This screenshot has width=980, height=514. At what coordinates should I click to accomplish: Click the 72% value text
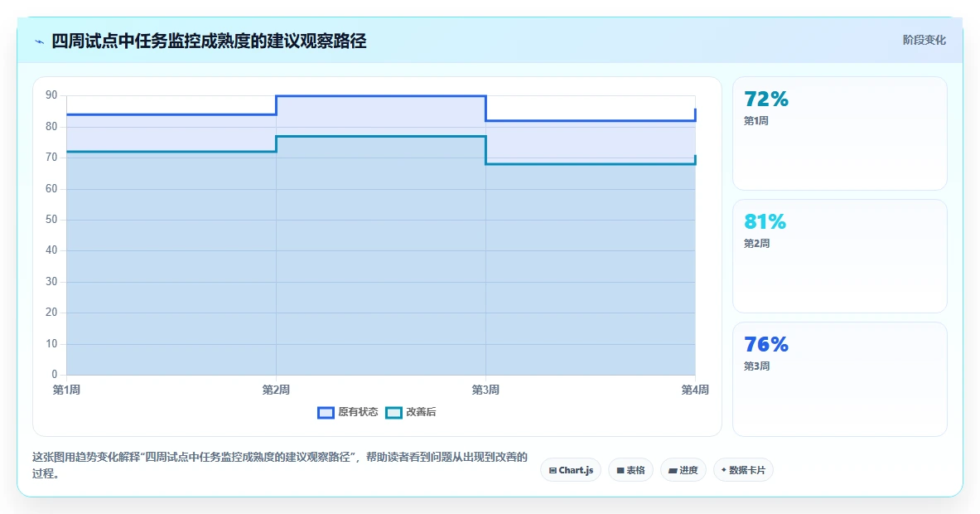coord(766,99)
